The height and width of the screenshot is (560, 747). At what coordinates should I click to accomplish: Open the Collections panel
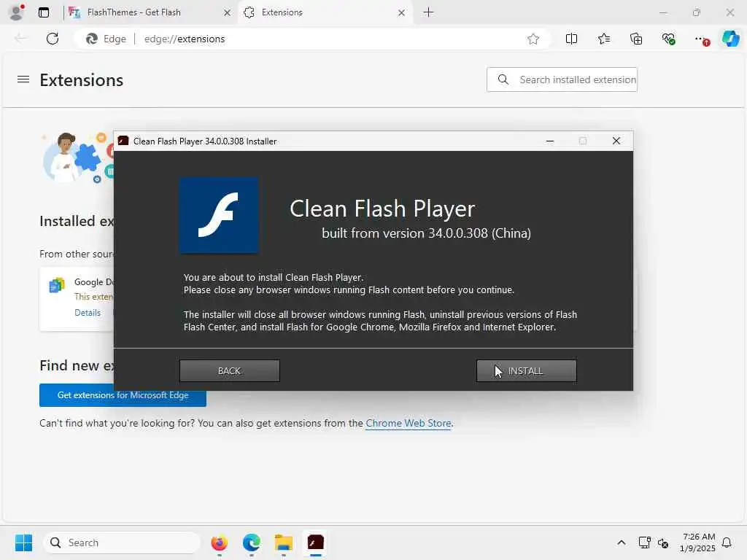point(636,39)
